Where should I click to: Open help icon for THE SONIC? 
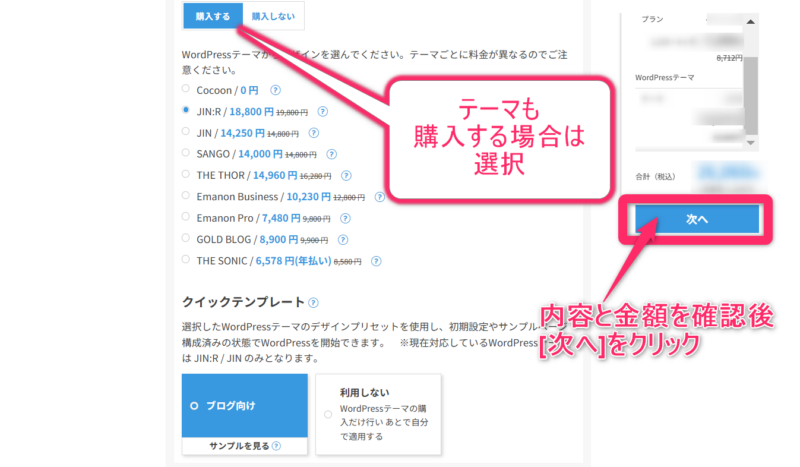[376, 261]
